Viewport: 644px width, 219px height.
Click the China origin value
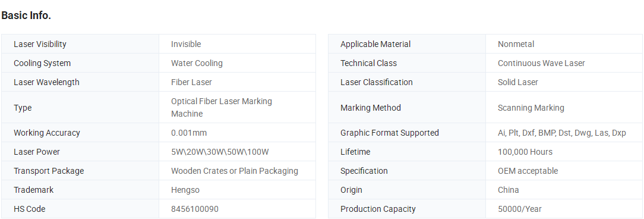(x=508, y=190)
